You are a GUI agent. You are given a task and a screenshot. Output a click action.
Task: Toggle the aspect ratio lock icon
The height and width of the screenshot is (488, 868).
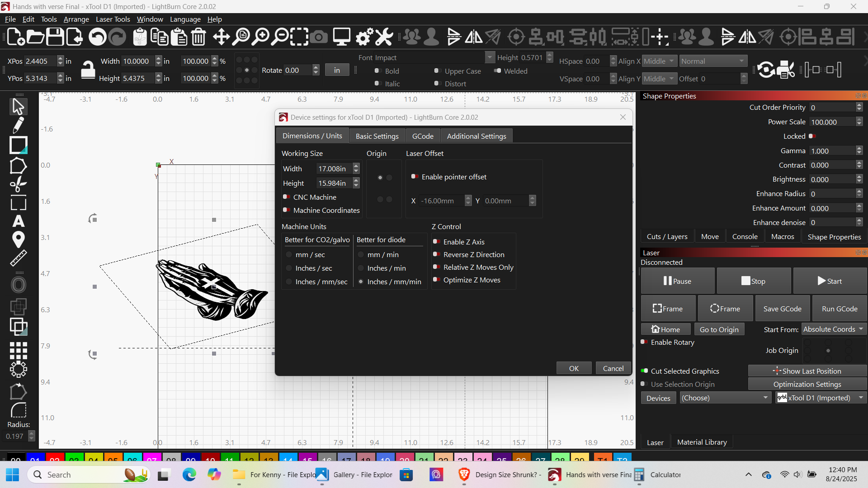tap(88, 70)
